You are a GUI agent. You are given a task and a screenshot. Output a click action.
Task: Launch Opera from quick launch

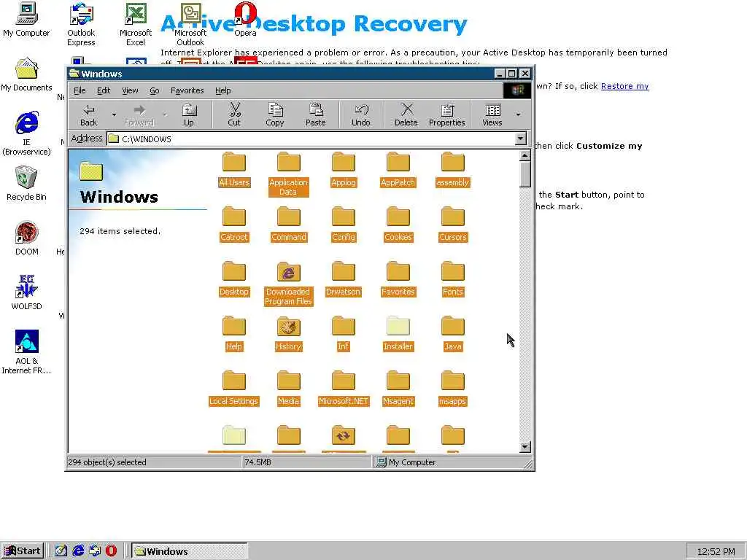(x=111, y=551)
